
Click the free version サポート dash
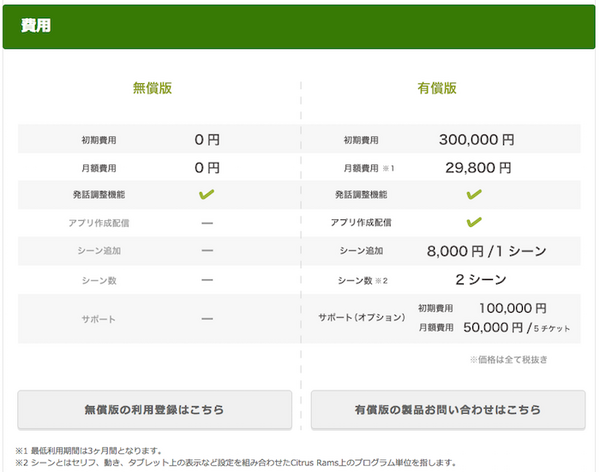tap(207, 319)
